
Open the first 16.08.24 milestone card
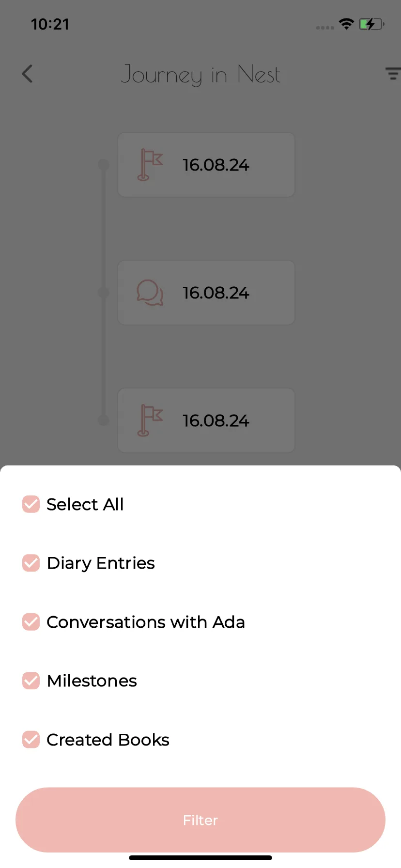(x=206, y=165)
